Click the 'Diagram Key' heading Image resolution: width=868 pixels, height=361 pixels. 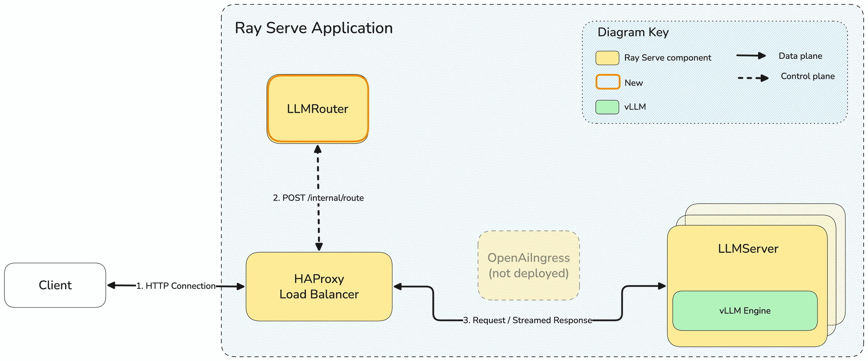(x=633, y=32)
